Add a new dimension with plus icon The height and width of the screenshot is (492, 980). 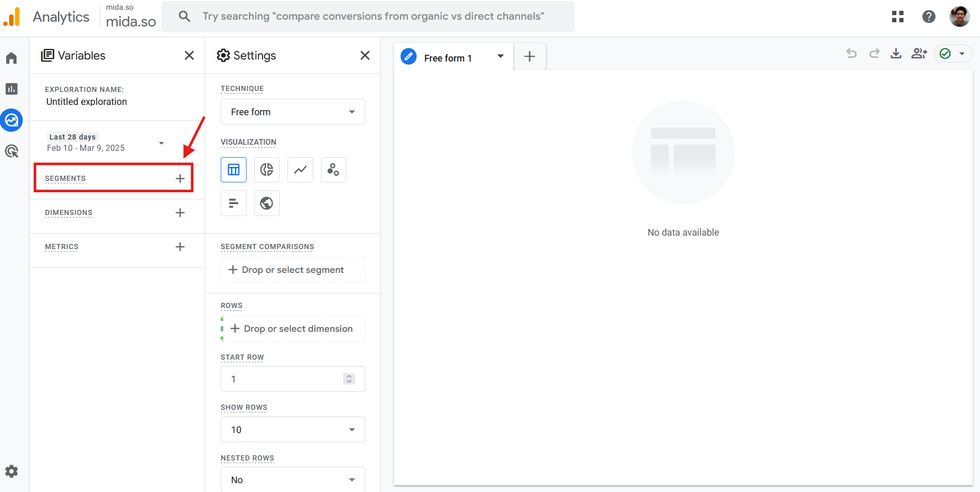[180, 212]
